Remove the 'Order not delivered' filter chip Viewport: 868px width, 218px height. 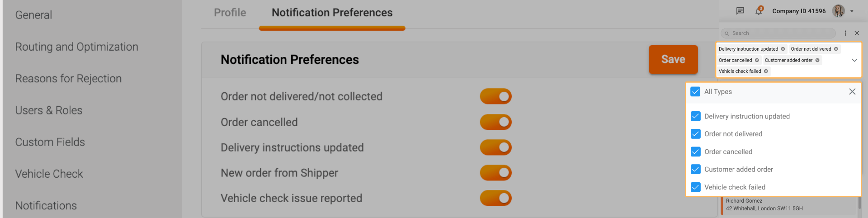(836, 49)
